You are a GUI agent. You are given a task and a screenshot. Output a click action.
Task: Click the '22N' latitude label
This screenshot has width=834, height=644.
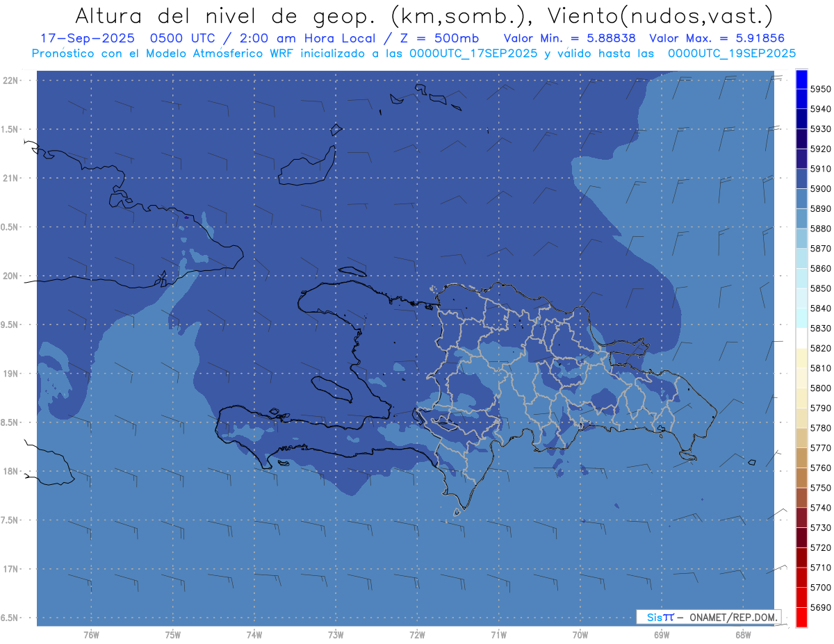click(11, 81)
